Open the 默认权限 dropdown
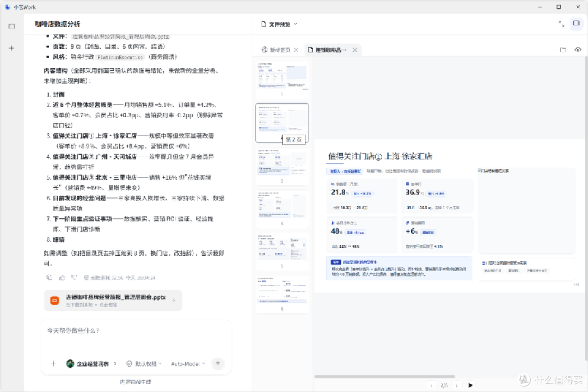 click(144, 364)
